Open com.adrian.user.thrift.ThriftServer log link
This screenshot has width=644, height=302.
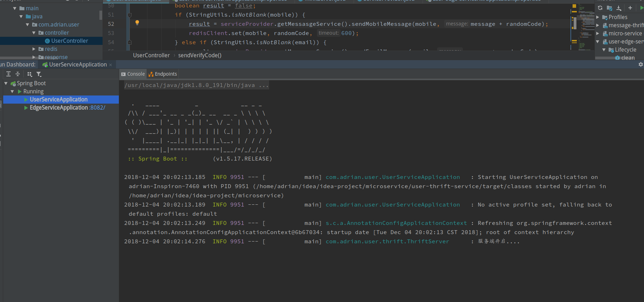tap(387, 242)
